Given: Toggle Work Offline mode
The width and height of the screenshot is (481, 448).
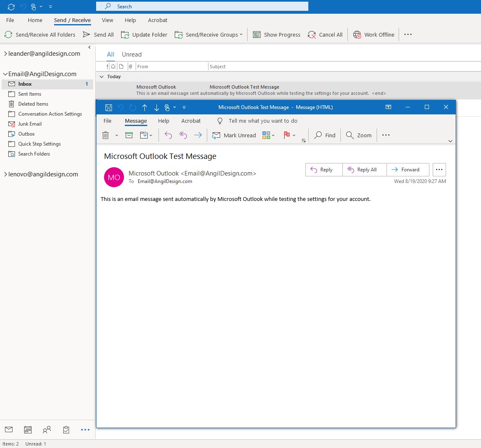Looking at the screenshot, I should (374, 35).
